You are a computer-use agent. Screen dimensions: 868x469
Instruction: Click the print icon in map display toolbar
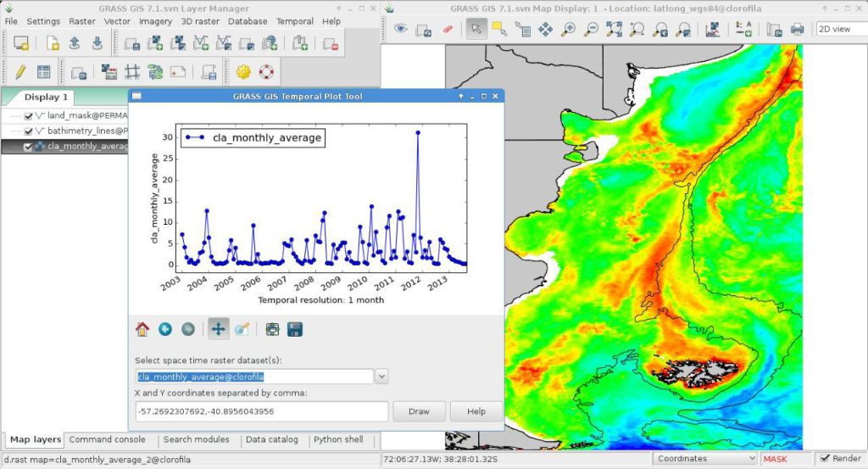[797, 29]
